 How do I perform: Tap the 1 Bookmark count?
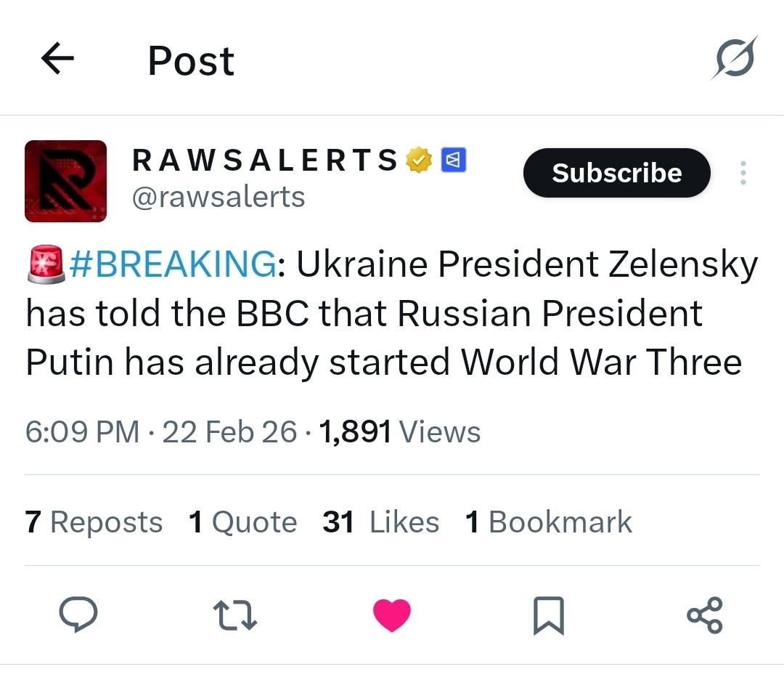(x=548, y=522)
